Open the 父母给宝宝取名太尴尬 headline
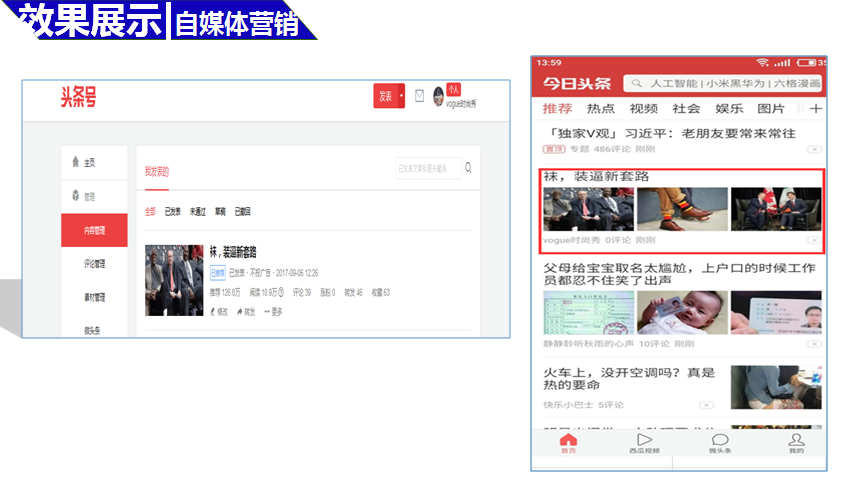 click(679, 274)
